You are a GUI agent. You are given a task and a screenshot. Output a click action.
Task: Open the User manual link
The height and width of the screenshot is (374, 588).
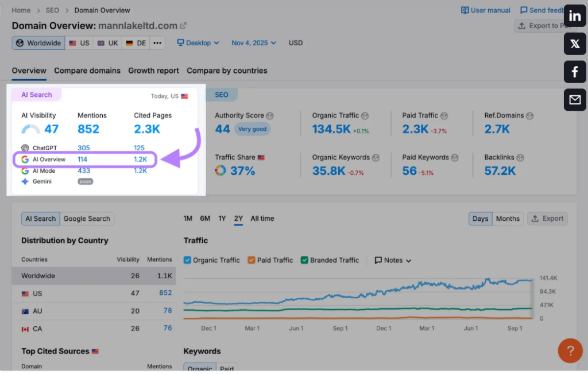click(486, 10)
